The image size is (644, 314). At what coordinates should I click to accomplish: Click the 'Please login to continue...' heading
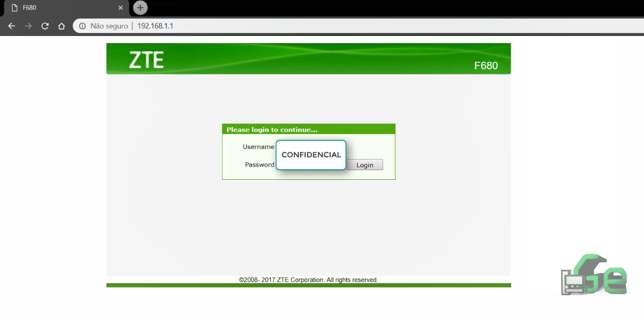coord(272,130)
